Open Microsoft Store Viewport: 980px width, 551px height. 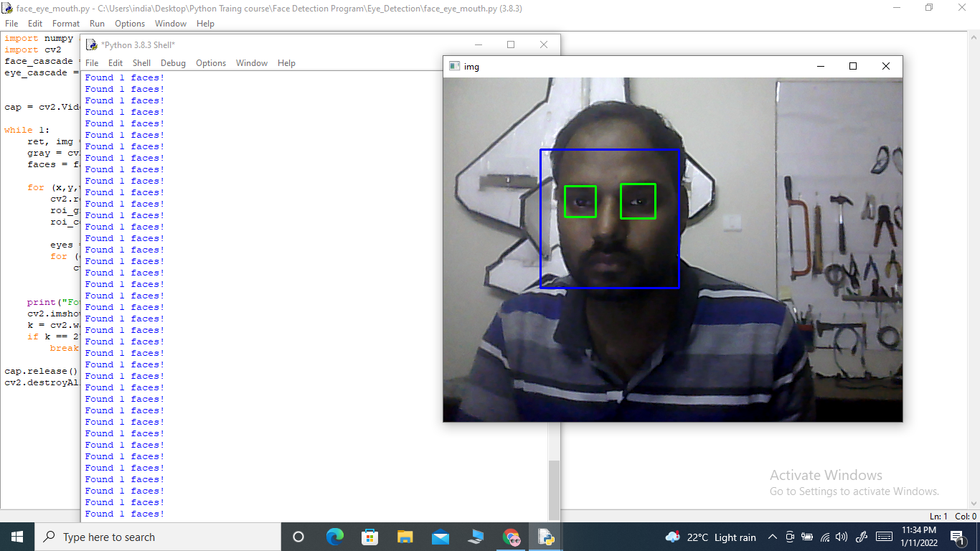click(x=369, y=537)
